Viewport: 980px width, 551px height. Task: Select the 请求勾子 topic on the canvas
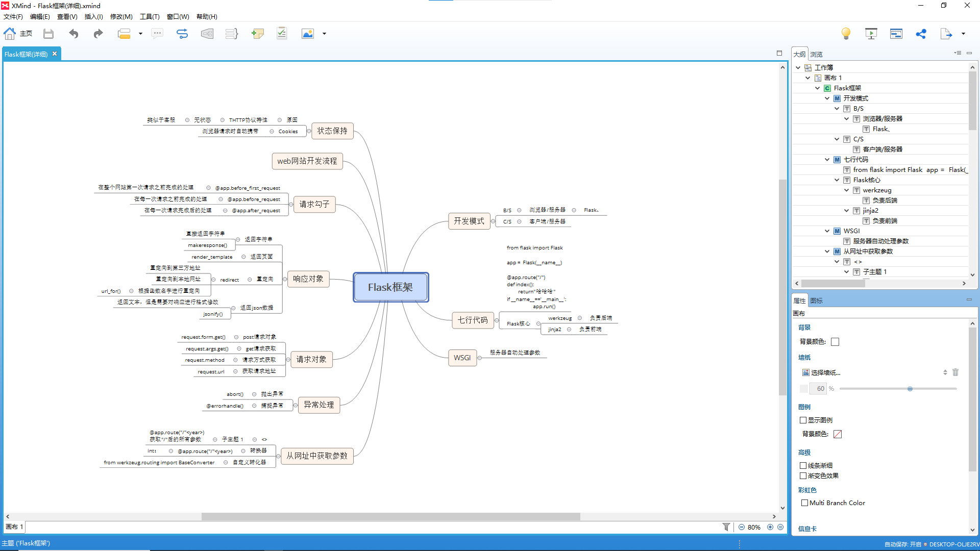pyautogui.click(x=314, y=204)
